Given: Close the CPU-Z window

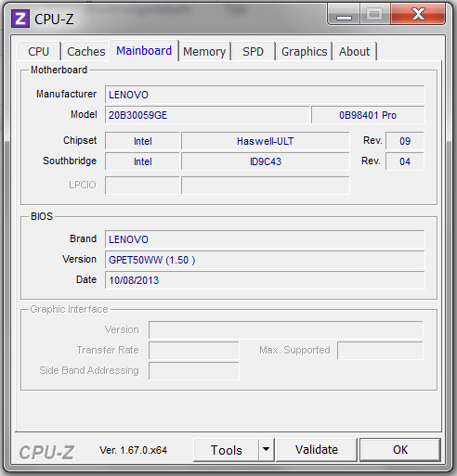Looking at the screenshot, I should pyautogui.click(x=418, y=14).
